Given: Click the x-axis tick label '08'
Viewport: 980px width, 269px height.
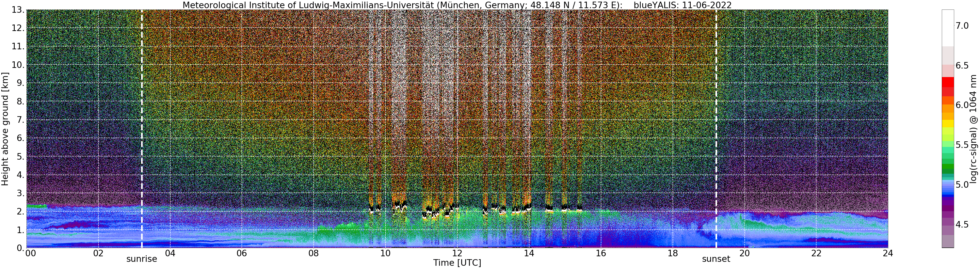Looking at the screenshot, I should point(313,253).
